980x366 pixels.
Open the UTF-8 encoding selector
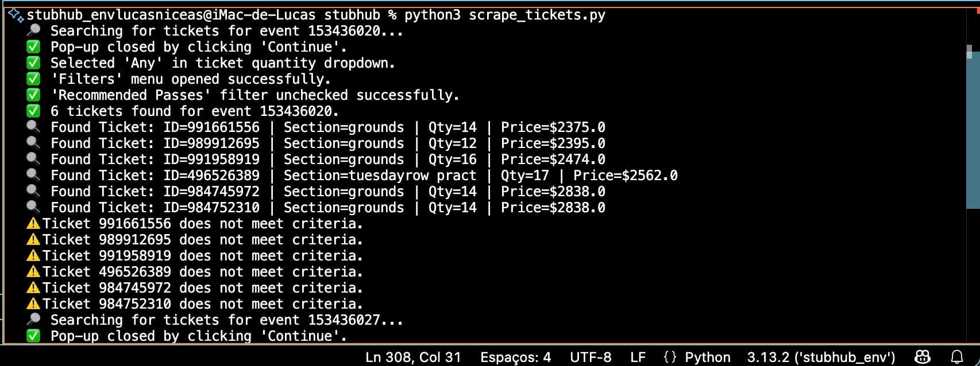(591, 357)
